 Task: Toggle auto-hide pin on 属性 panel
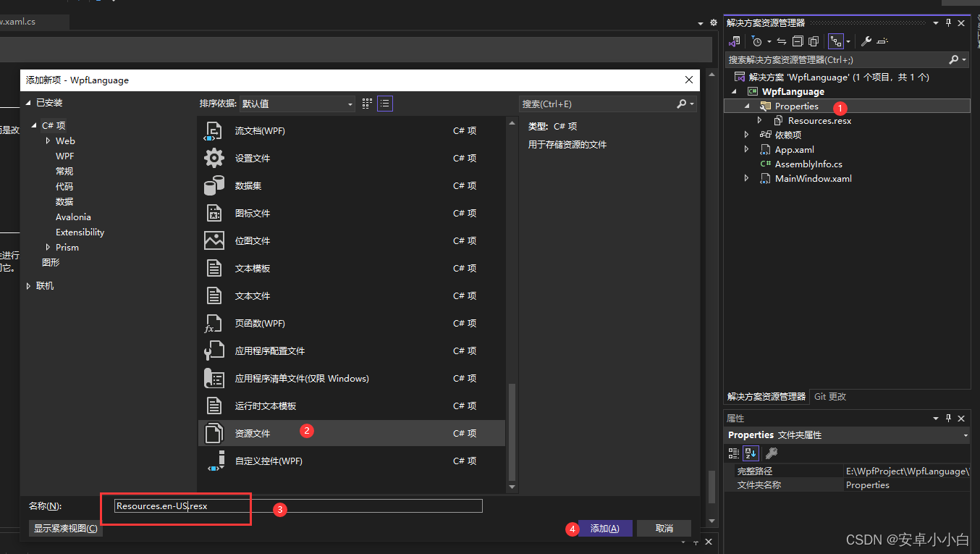point(948,418)
